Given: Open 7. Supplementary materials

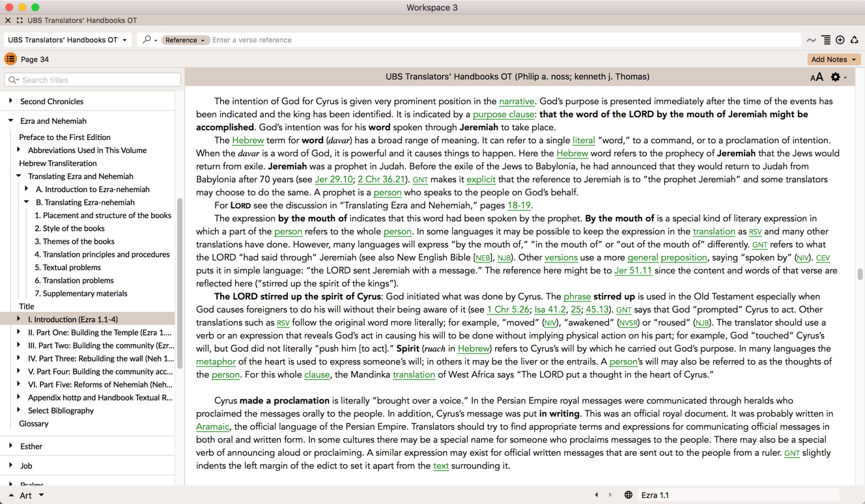Looking at the screenshot, I should click(x=81, y=294).
